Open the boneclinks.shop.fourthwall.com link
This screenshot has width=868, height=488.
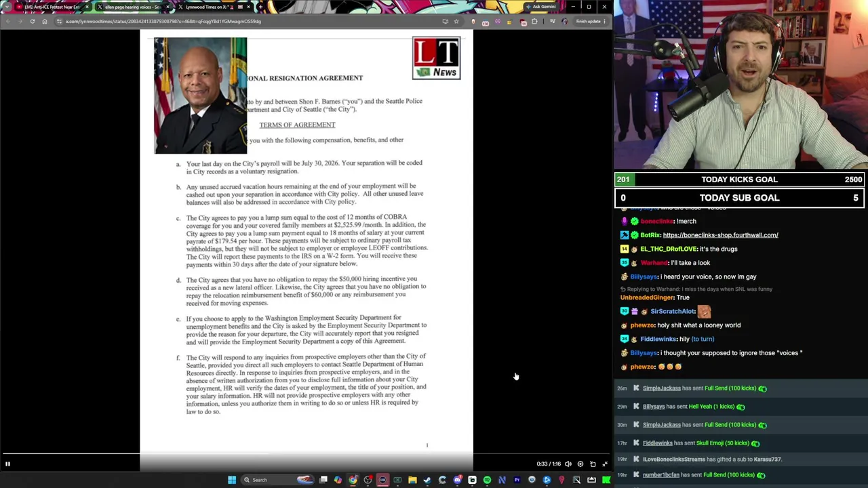pyautogui.click(x=720, y=235)
